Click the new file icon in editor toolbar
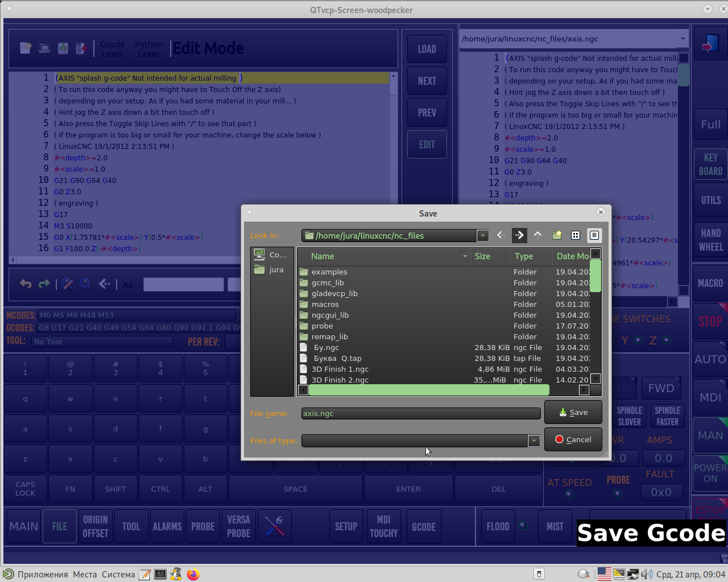The width and height of the screenshot is (728, 582). click(26, 48)
